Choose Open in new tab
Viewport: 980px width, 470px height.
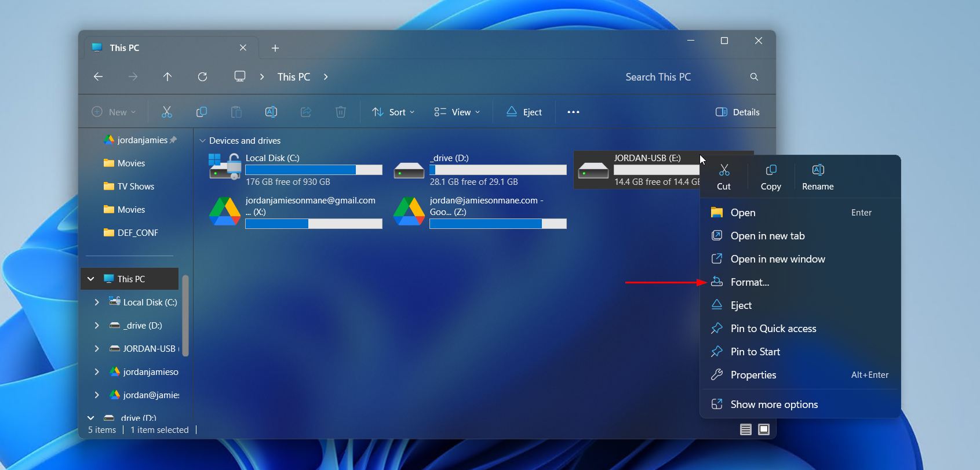pos(800,235)
